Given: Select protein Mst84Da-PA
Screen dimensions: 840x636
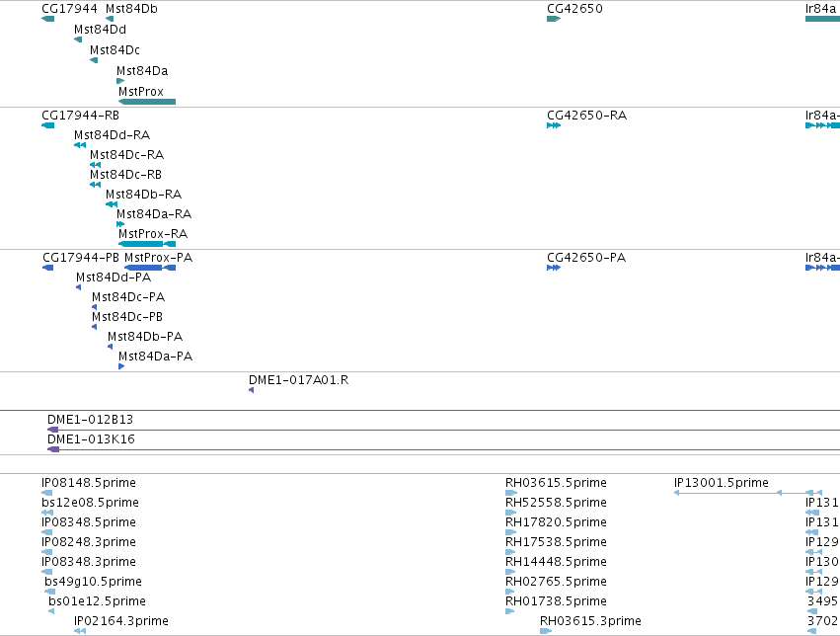Looking at the screenshot, I should pyautogui.click(x=155, y=357).
